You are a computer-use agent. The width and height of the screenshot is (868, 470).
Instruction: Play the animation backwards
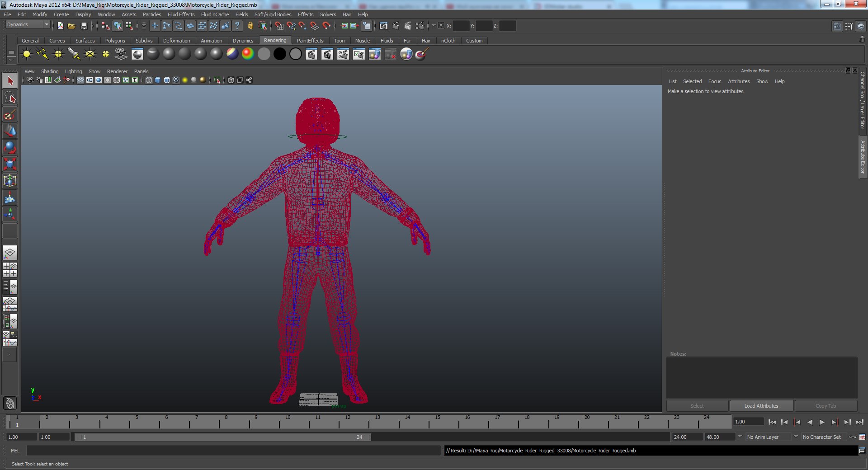click(810, 422)
